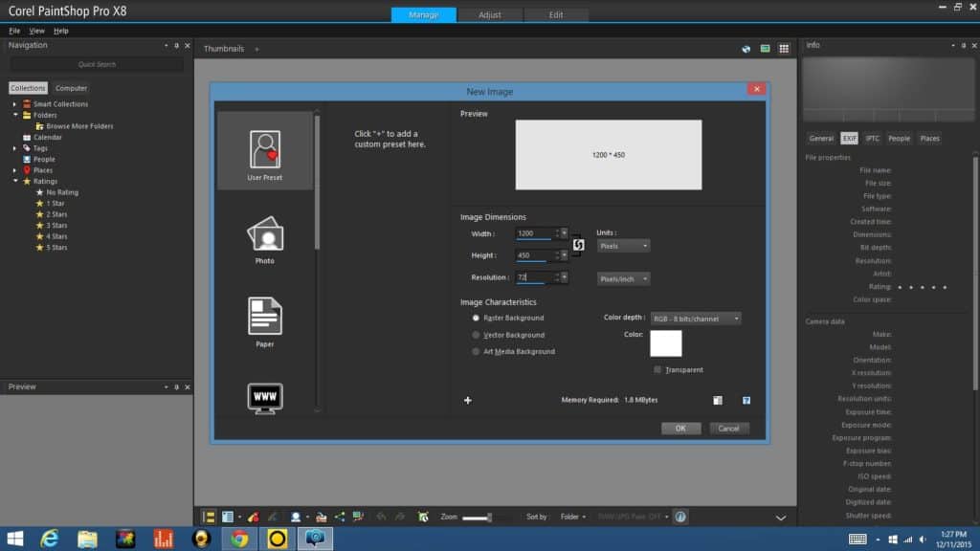Open the Pixels units dropdown

tap(623, 246)
